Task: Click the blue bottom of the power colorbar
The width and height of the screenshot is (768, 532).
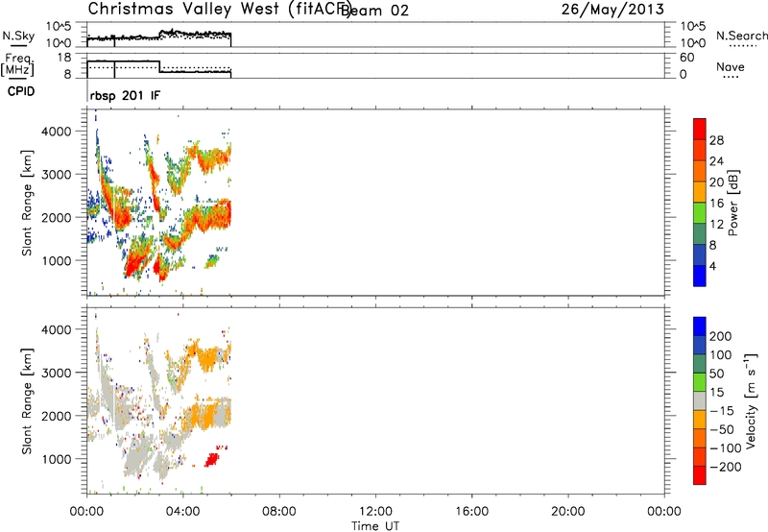Action: tap(700, 276)
